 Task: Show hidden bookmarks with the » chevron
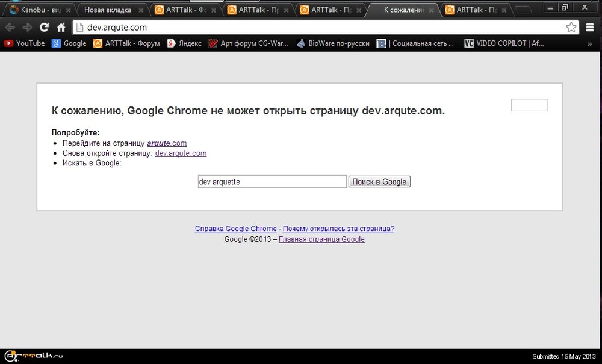[590, 44]
